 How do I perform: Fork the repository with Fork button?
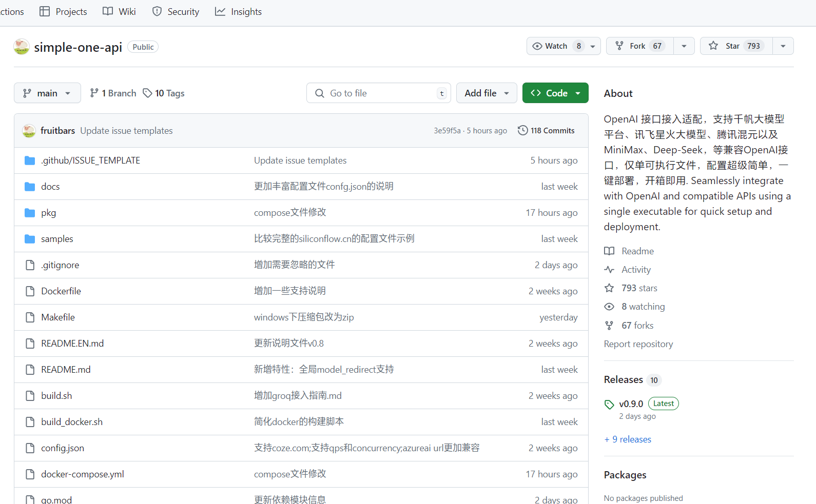tap(639, 46)
